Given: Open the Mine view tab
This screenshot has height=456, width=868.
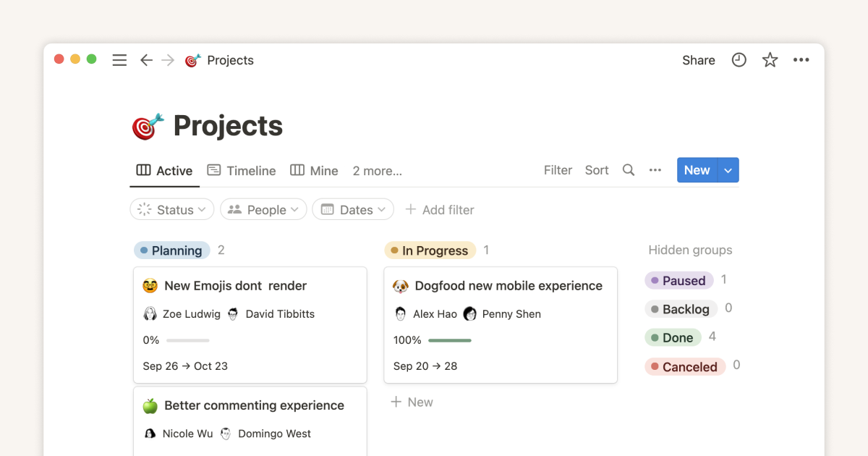Looking at the screenshot, I should pyautogui.click(x=314, y=170).
